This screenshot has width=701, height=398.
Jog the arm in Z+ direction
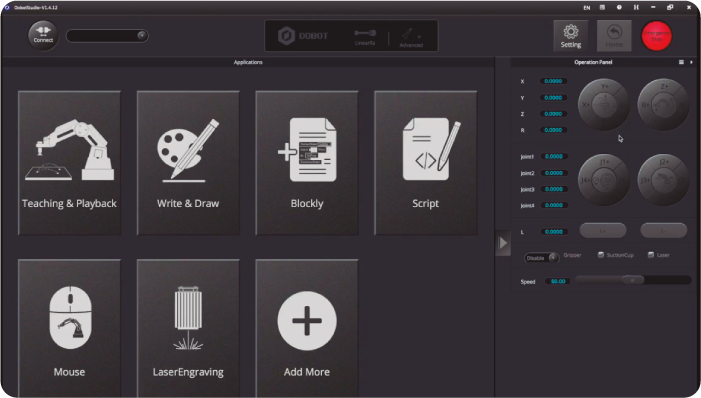click(x=664, y=87)
